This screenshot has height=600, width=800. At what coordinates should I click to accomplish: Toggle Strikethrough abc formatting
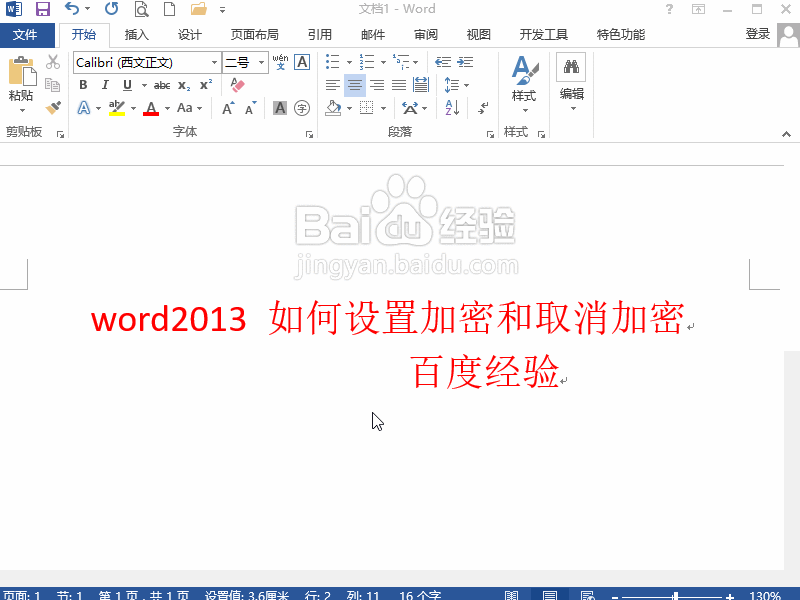pyautogui.click(x=162, y=85)
